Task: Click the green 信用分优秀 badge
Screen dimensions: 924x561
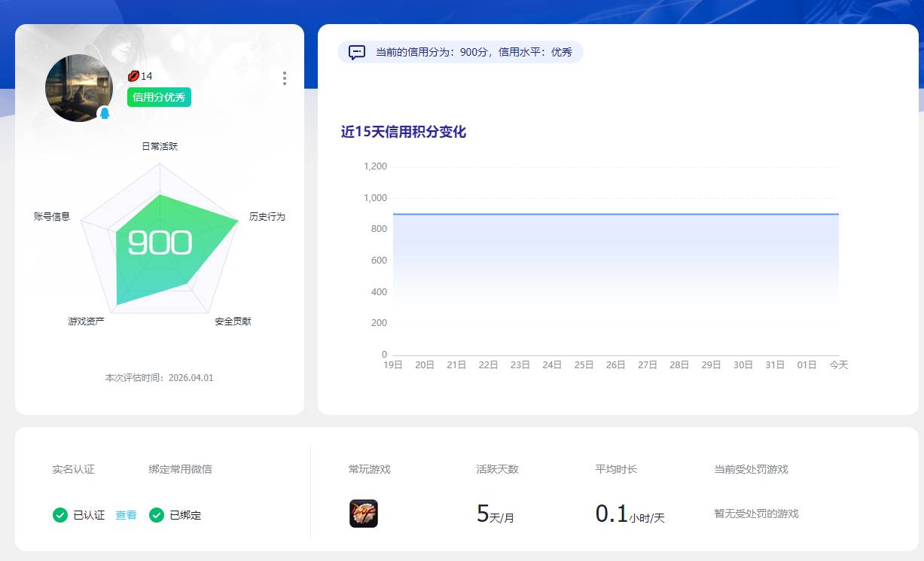Action: pyautogui.click(x=158, y=97)
